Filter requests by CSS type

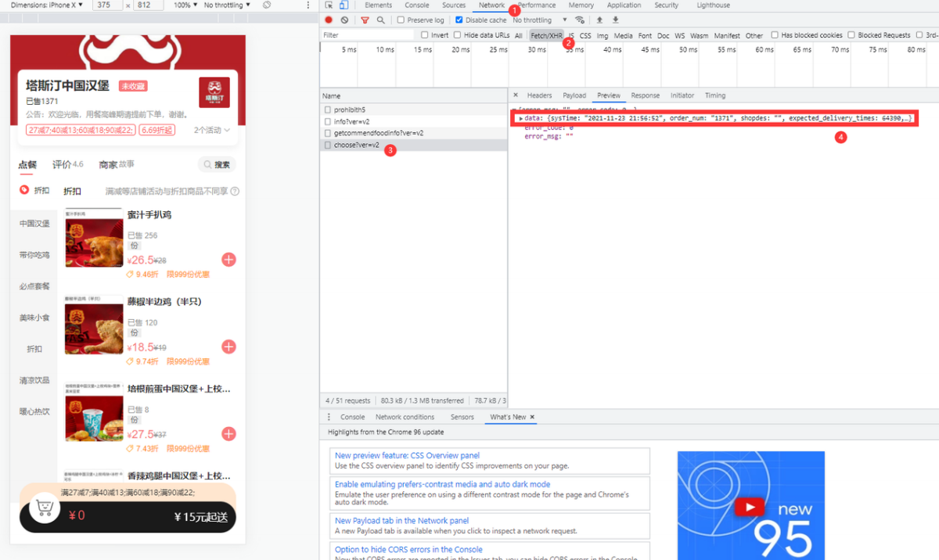(585, 35)
